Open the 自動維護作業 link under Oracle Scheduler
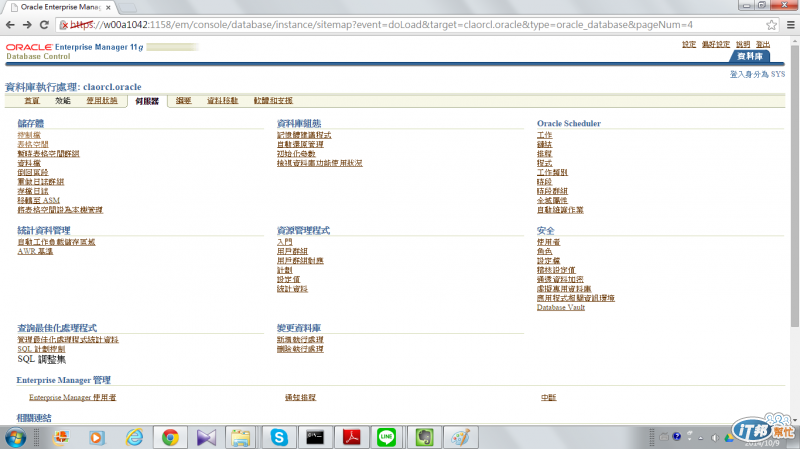The width and height of the screenshot is (800, 449). [x=560, y=210]
